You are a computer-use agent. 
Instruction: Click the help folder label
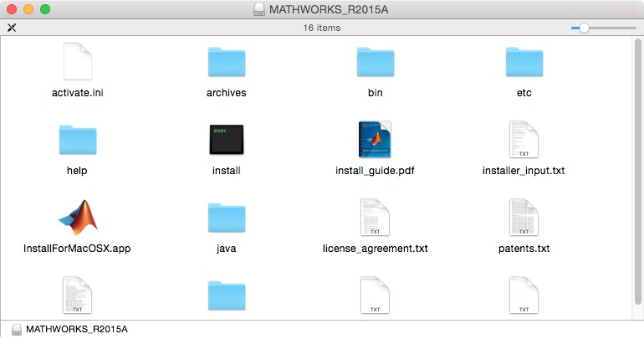pyautogui.click(x=77, y=171)
